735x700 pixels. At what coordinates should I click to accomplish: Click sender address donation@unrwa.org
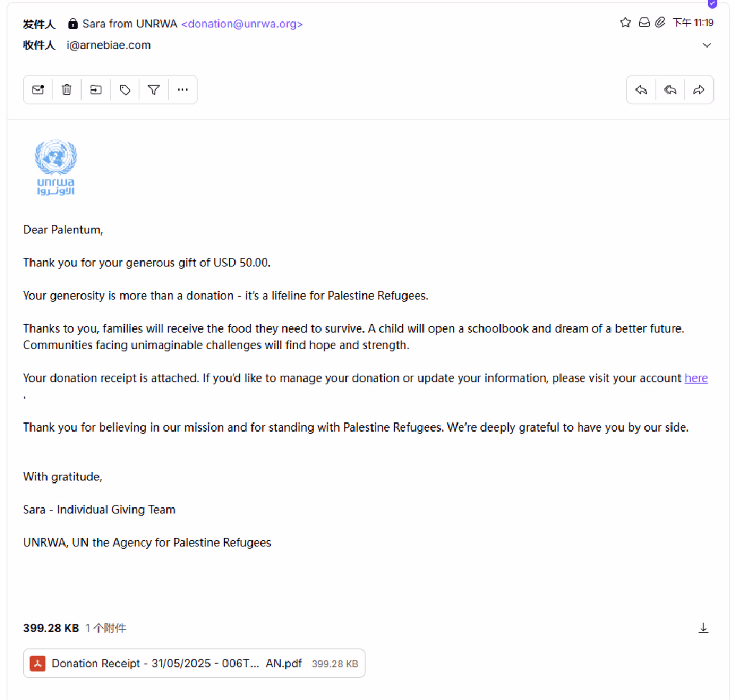pyautogui.click(x=242, y=24)
